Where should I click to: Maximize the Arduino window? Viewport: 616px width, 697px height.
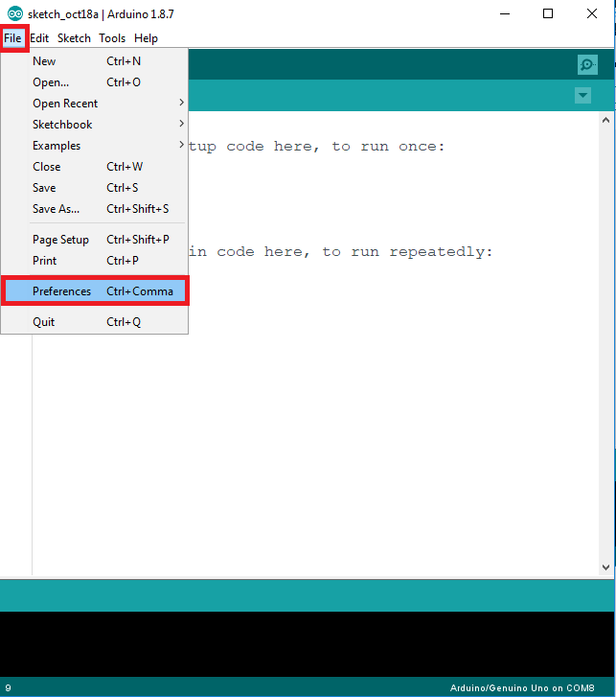pyautogui.click(x=548, y=13)
